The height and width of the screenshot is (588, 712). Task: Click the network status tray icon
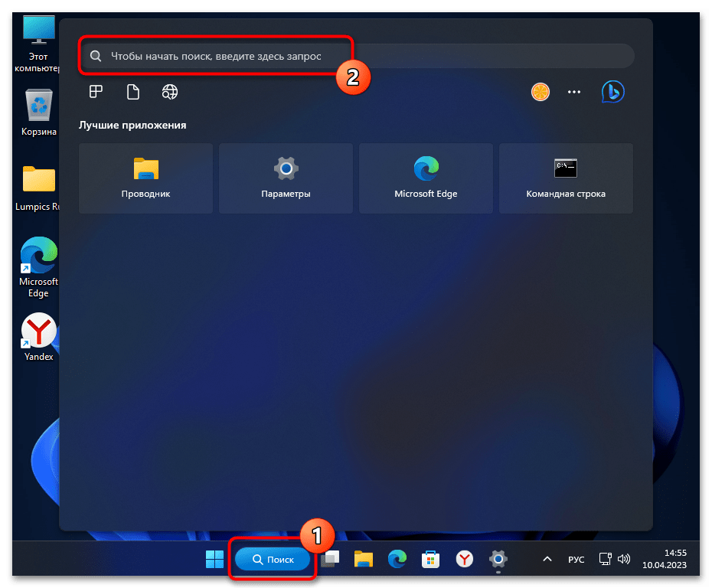(x=606, y=559)
